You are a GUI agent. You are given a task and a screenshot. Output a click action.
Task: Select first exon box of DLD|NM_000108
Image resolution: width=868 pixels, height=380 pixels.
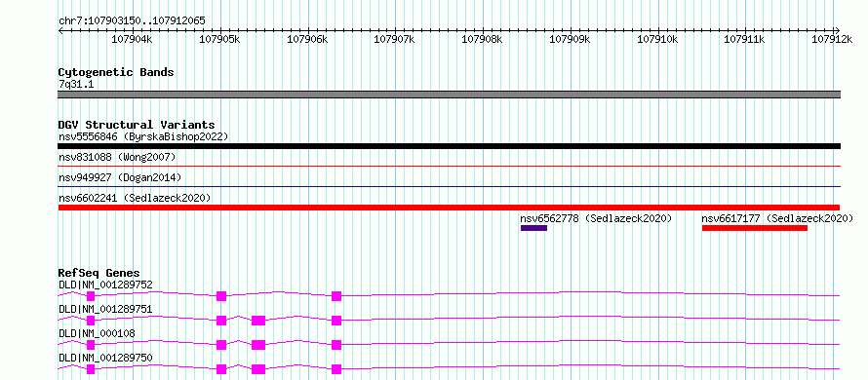coord(91,345)
